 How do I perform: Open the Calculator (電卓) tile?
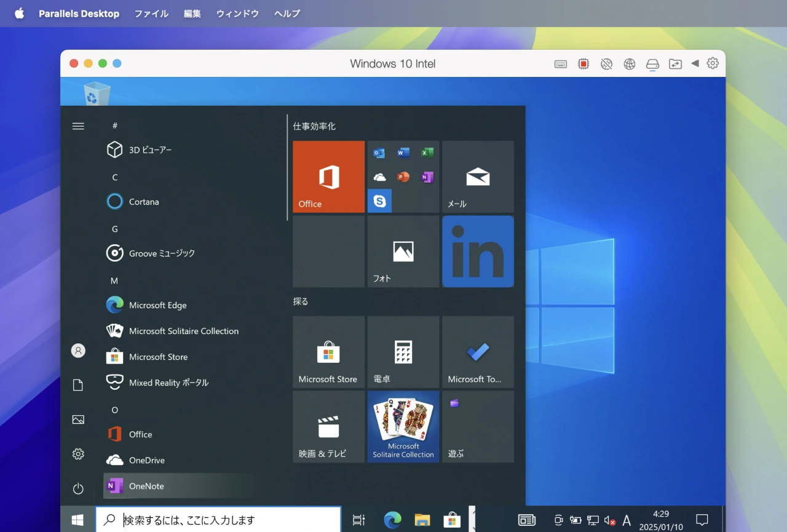[x=403, y=352]
